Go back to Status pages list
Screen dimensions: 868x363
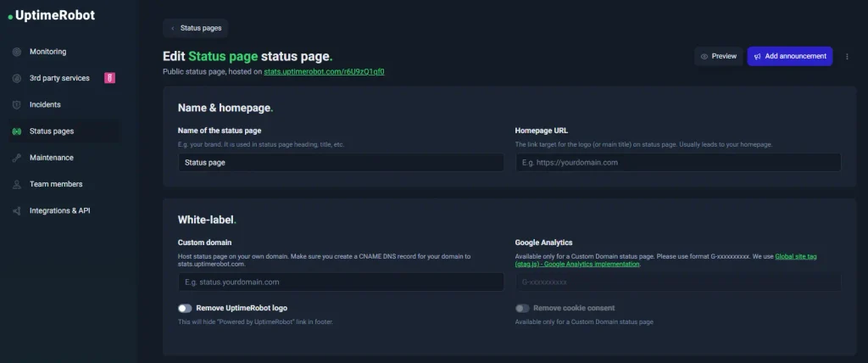(196, 28)
